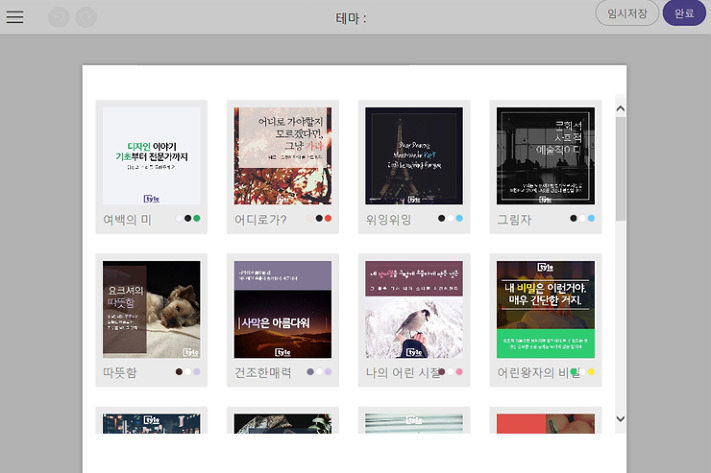Viewport: 711px width, 473px height.
Task: Pick the lavender color dot of 따뜻함
Action: [197, 371]
